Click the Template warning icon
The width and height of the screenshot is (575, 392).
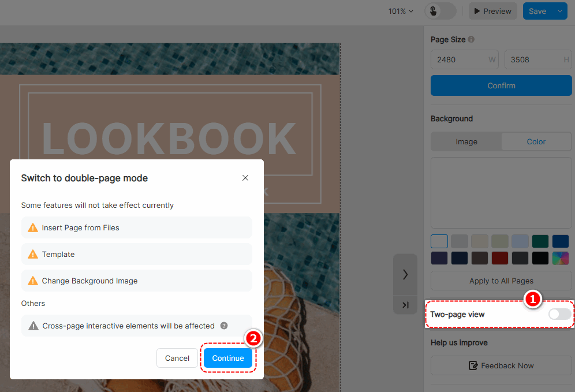click(33, 254)
